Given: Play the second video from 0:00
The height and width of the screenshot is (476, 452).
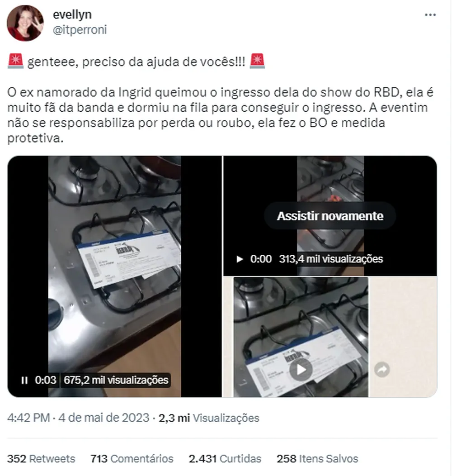Looking at the screenshot, I should [x=240, y=259].
